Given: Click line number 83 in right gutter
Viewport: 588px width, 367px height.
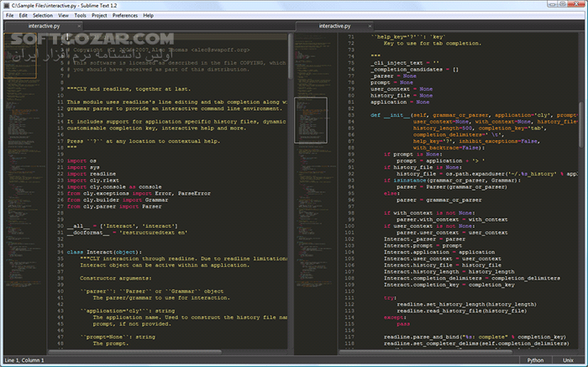Looking at the screenshot, I should pos(350,115).
